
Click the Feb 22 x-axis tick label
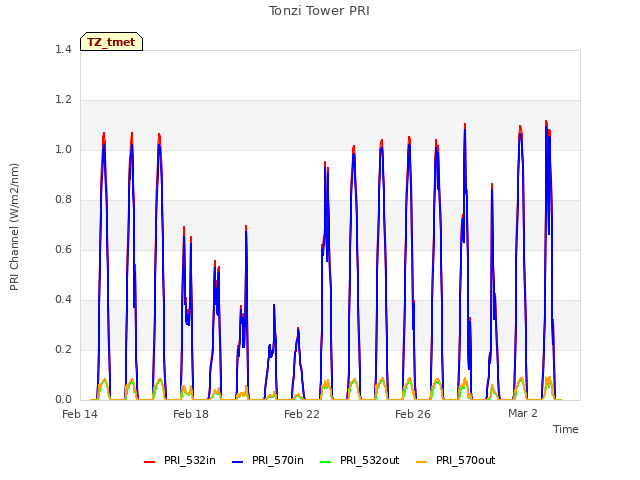click(302, 414)
